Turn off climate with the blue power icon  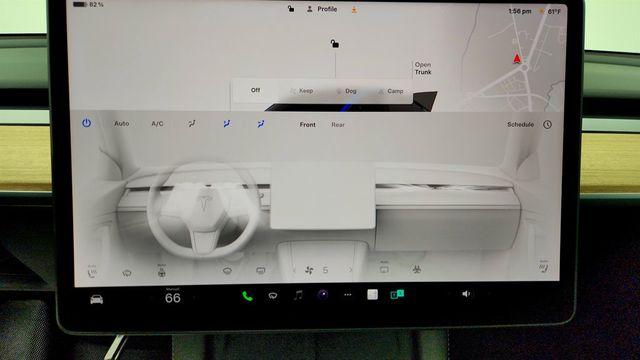coord(86,122)
